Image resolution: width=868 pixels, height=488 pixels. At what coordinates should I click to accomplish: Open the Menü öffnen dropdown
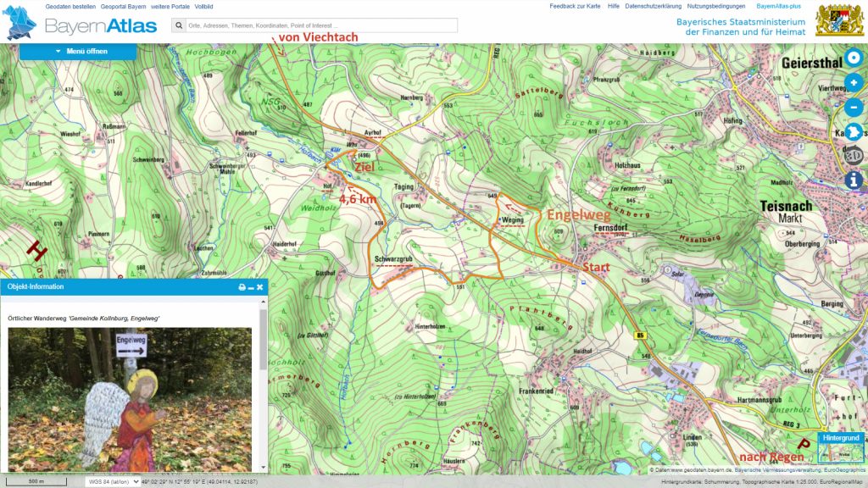78,52
